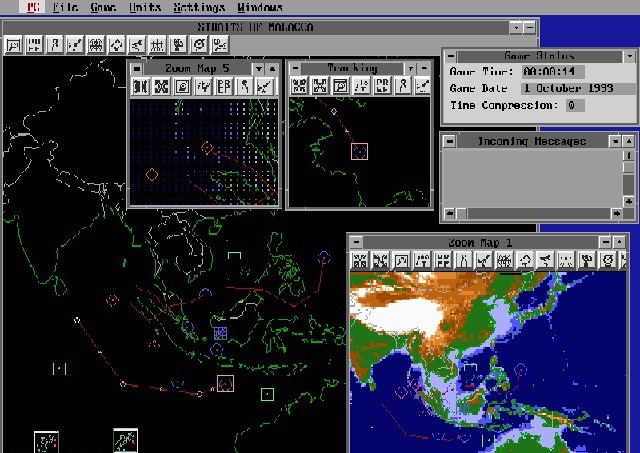Click the Time Compression value field
The image size is (640, 453).
tap(573, 105)
